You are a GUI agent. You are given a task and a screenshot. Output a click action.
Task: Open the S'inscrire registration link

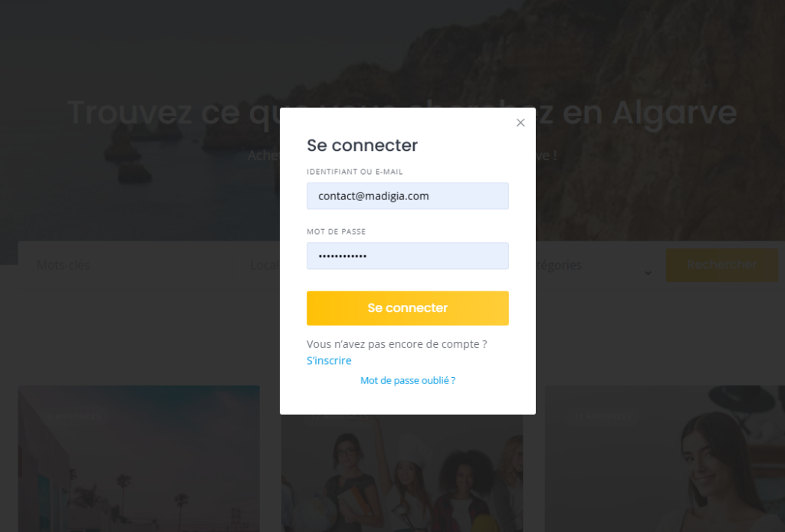click(x=329, y=360)
